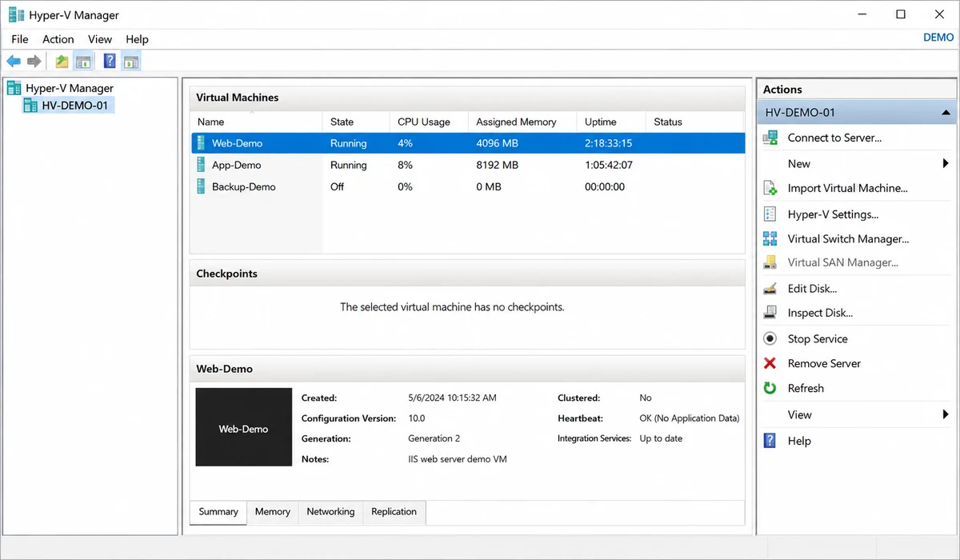Click the Up one level folder icon
This screenshot has width=960, height=560.
click(62, 61)
